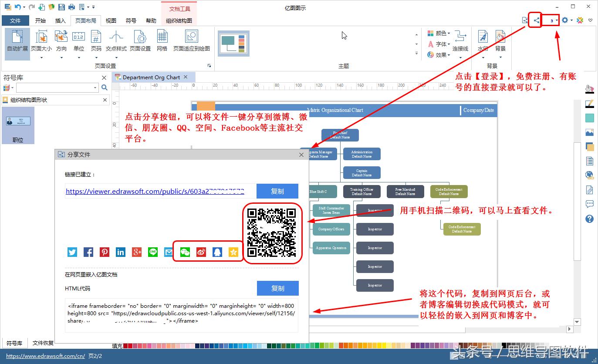Screen dimensions: 598x364
Task: Share the file via the Weibo icon
Action: pos(200,252)
